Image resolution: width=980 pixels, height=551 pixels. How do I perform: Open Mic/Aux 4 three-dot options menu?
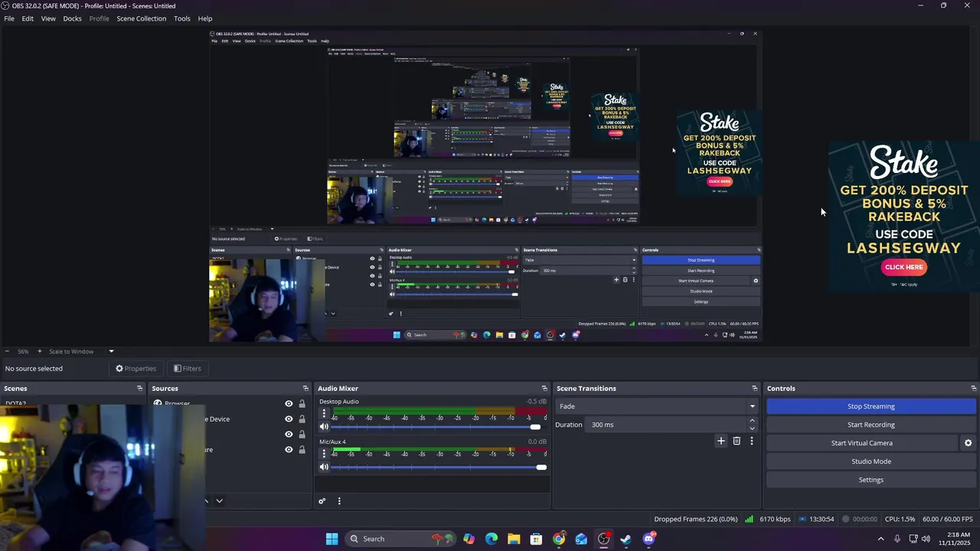click(324, 454)
